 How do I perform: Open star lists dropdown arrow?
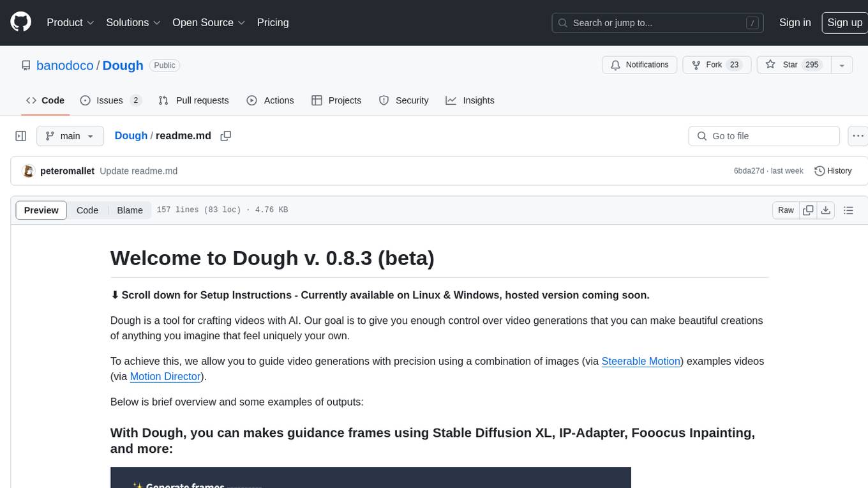pos(842,65)
